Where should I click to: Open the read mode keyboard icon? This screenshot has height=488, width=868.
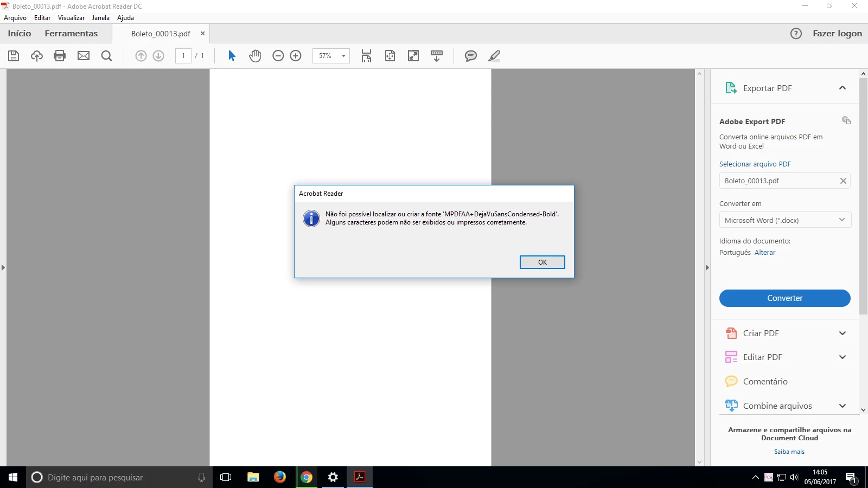coord(437,56)
